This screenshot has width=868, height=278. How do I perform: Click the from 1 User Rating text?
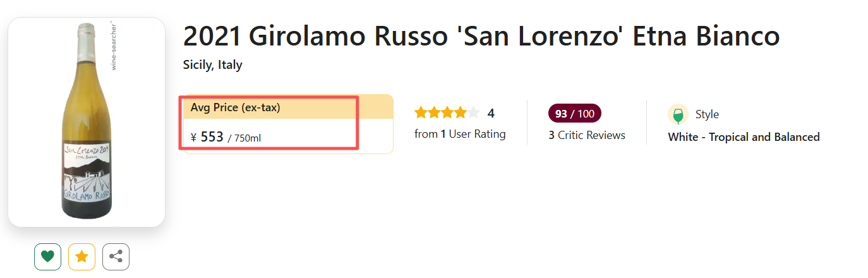(460, 134)
